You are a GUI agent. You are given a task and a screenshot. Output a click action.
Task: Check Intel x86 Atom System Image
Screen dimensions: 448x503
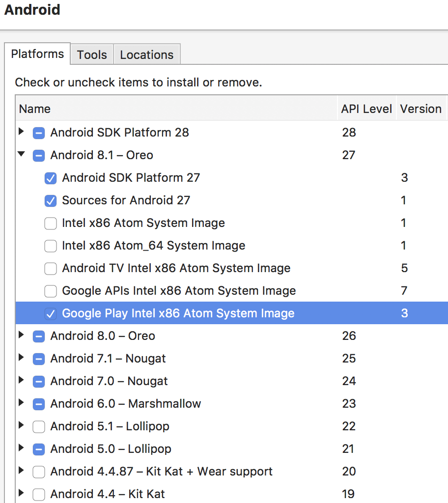point(51,224)
